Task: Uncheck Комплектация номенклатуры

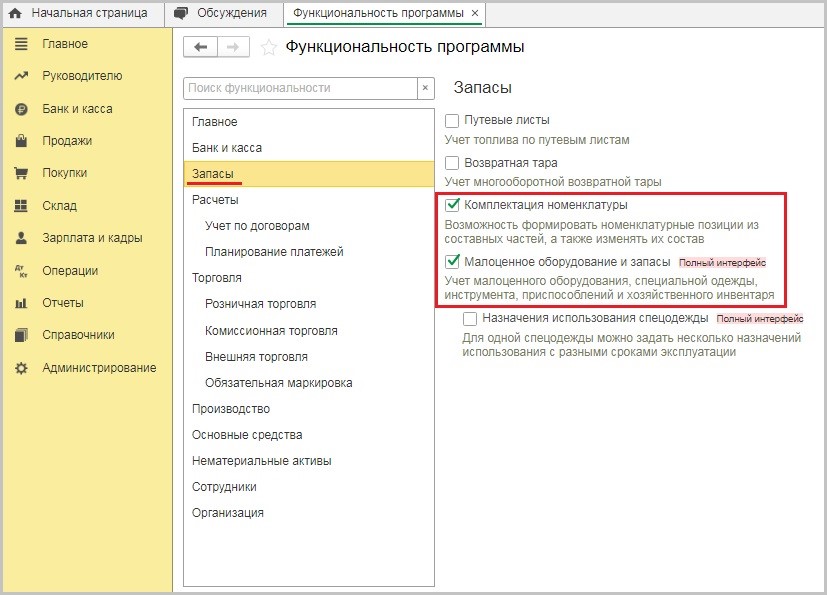Action: point(452,205)
